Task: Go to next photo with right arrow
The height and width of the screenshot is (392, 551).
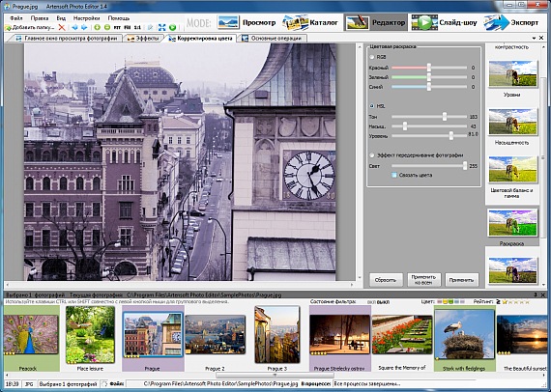Action: (x=84, y=27)
